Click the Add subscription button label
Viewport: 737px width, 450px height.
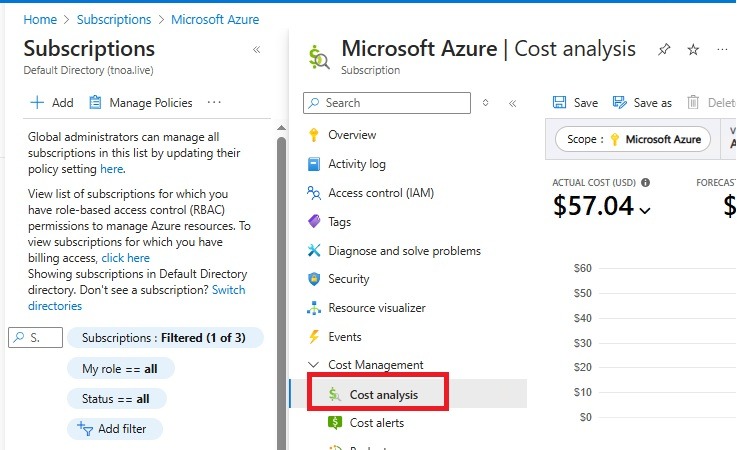pyautogui.click(x=63, y=103)
